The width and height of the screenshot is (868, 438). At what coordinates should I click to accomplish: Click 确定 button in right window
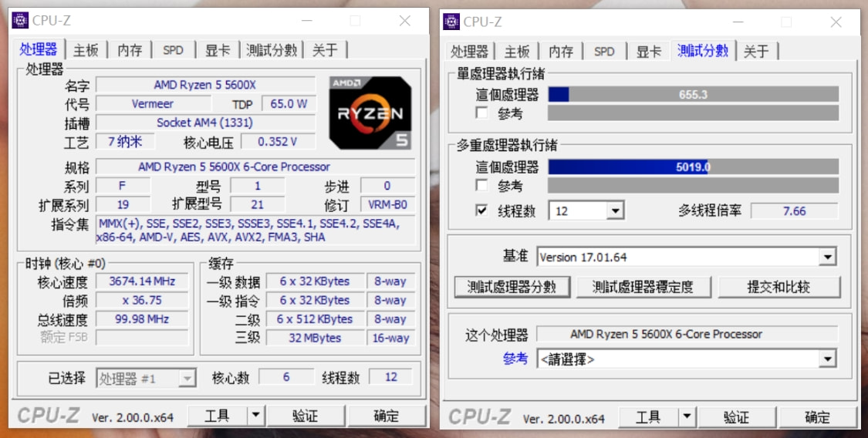click(x=818, y=417)
